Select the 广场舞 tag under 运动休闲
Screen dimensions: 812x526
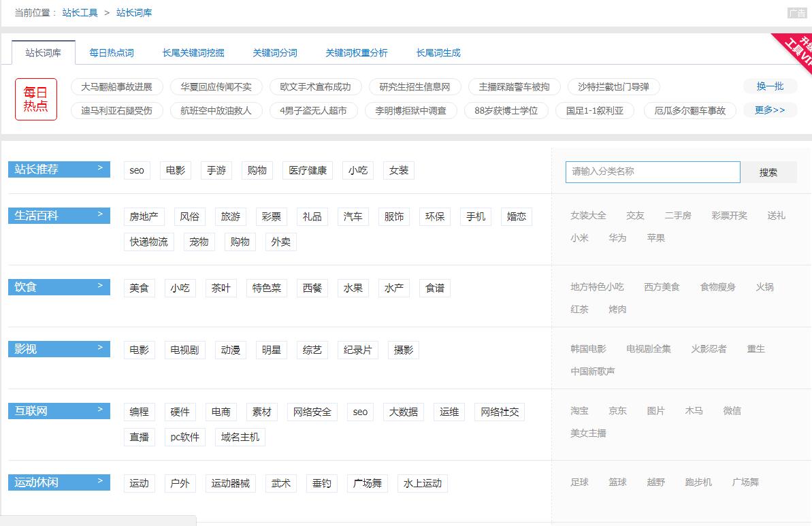[x=367, y=483]
